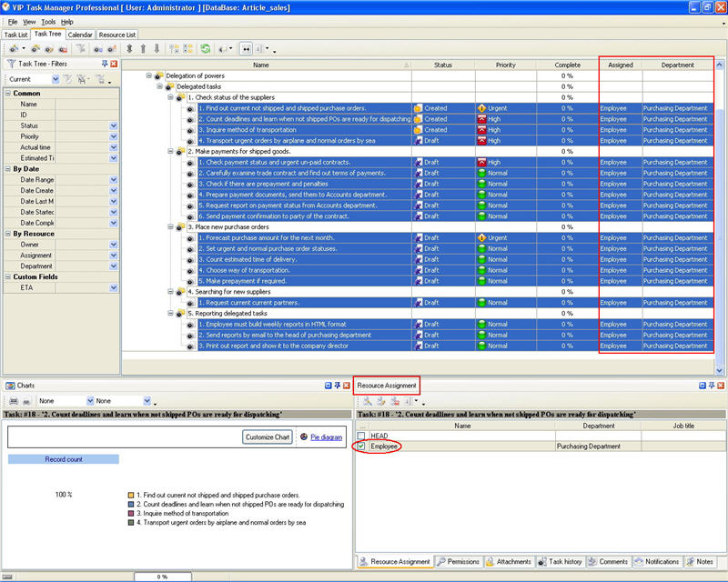Click the move task up arrow icon

pyautogui.click(x=143, y=48)
